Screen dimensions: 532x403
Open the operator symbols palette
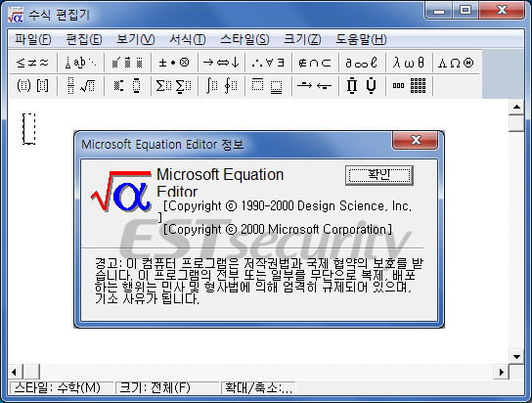click(x=174, y=63)
